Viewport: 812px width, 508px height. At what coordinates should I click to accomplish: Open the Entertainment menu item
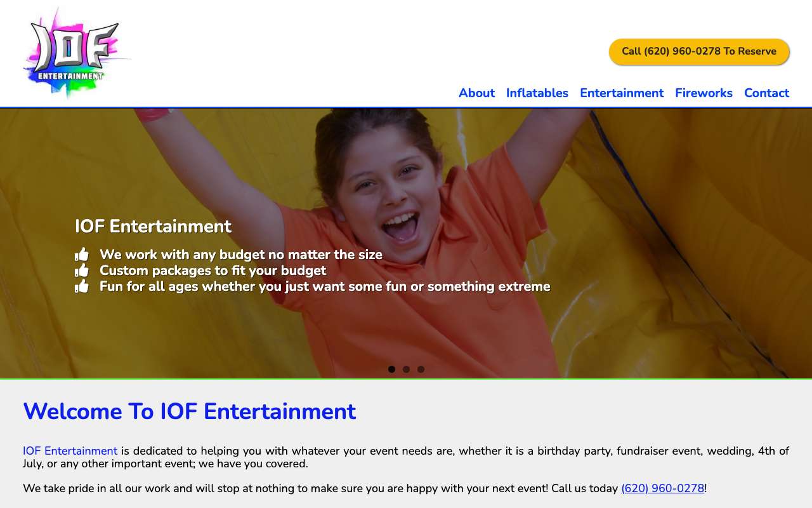coord(622,93)
